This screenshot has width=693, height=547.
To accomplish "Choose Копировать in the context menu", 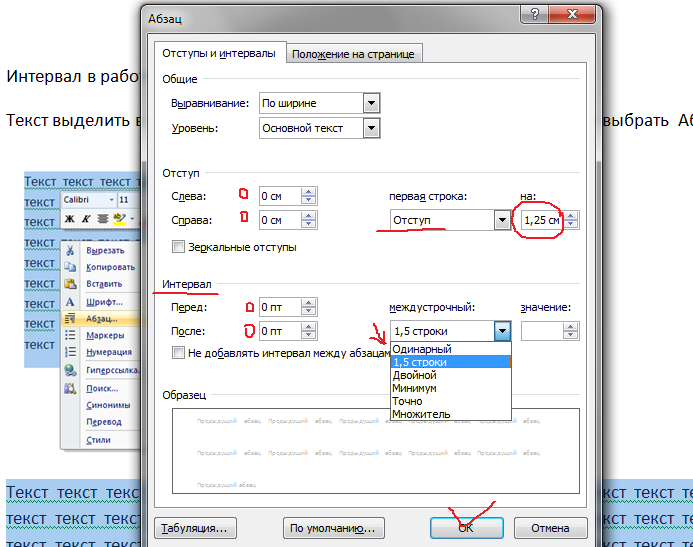I will [x=110, y=267].
